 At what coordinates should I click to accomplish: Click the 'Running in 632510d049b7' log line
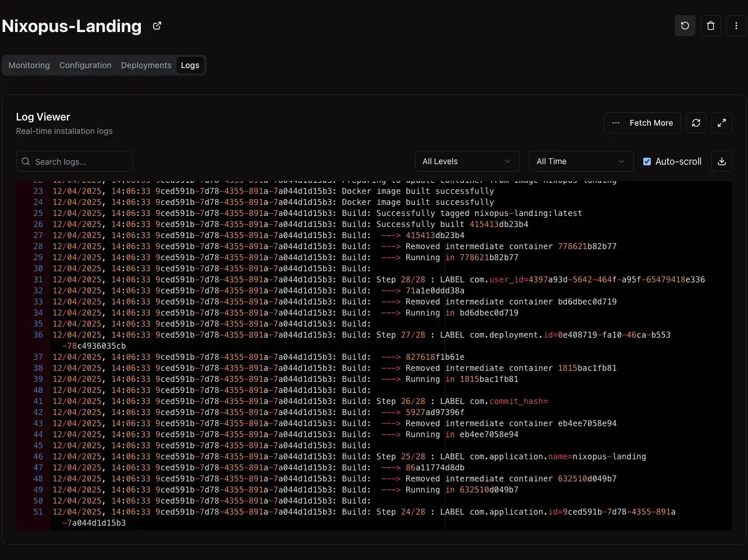pyautogui.click(x=285, y=490)
